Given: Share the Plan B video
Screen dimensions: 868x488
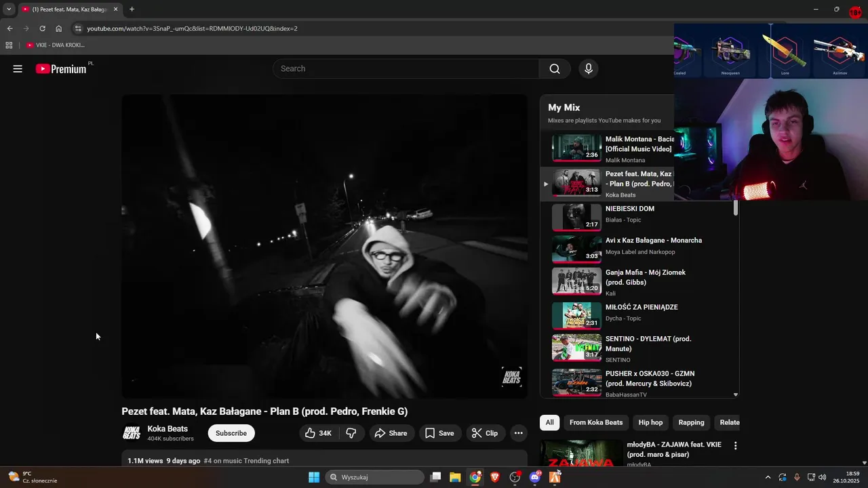Looking at the screenshot, I should pos(391,433).
